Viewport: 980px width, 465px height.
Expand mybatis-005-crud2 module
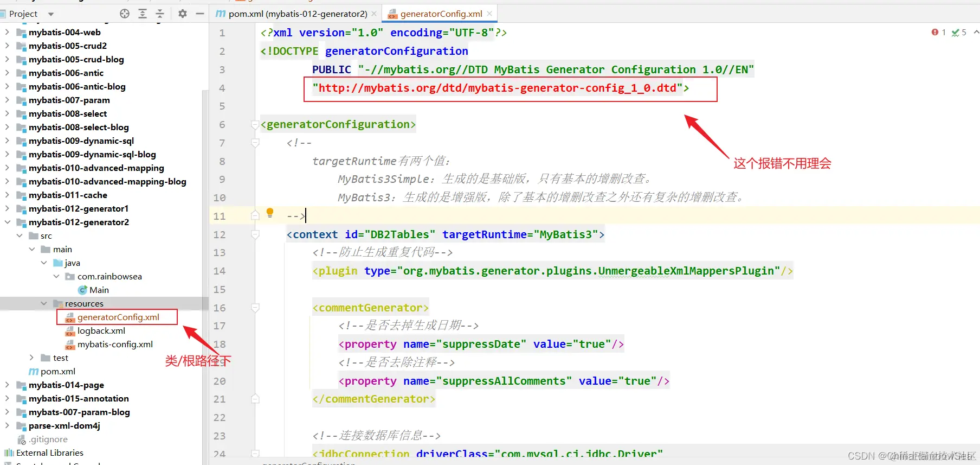(x=7, y=46)
